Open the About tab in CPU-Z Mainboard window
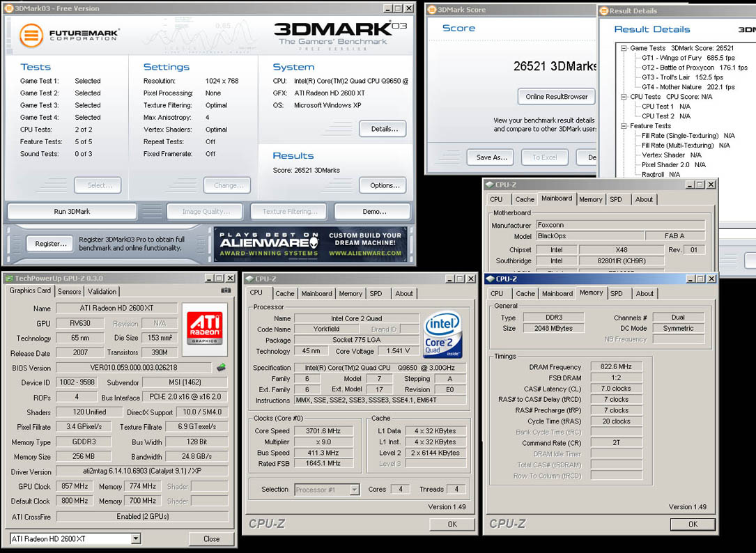This screenshot has height=553, width=756. click(644, 199)
